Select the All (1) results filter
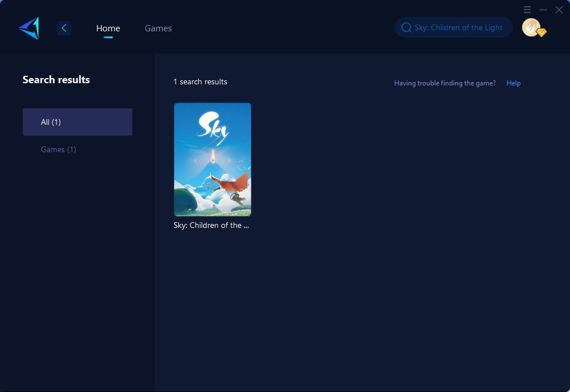The image size is (570, 392). pos(78,122)
